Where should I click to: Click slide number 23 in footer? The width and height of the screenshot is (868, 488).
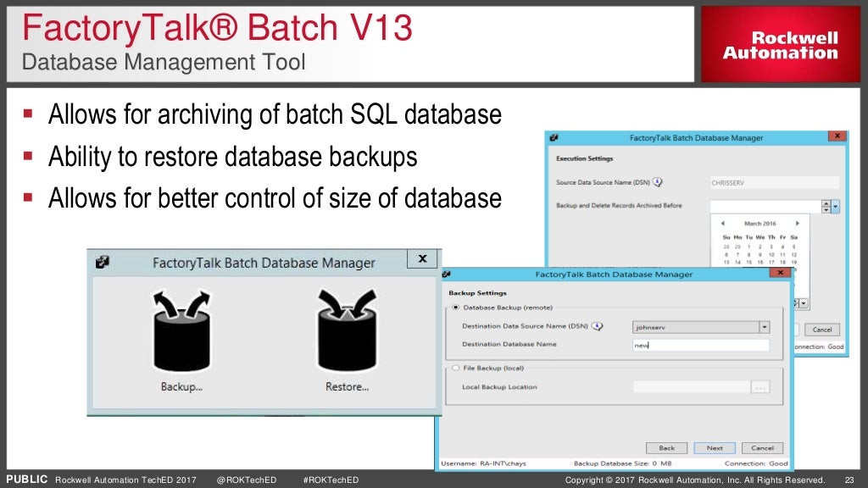click(x=849, y=480)
